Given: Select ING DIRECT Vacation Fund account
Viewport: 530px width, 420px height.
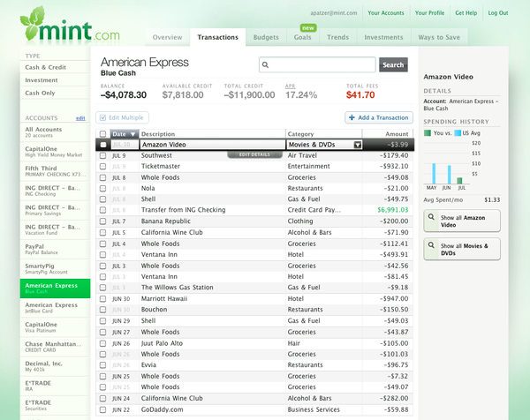Looking at the screenshot, I should point(55,229).
